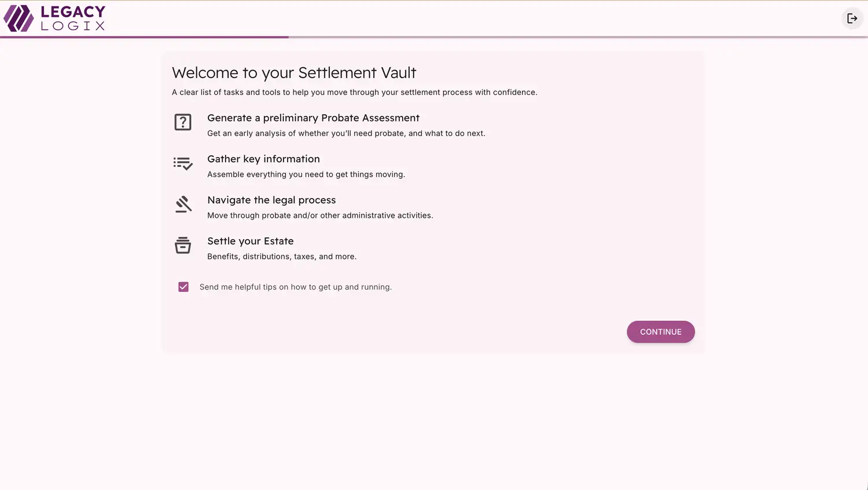868x490 pixels.
Task: Select 'Generate a preliminary Probate Assessment' heading
Action: pyautogui.click(x=313, y=118)
